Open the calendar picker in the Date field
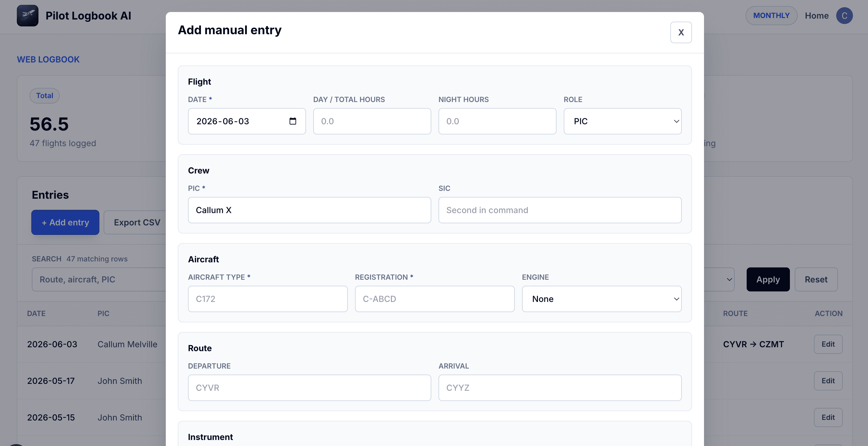The width and height of the screenshot is (868, 446). (293, 121)
